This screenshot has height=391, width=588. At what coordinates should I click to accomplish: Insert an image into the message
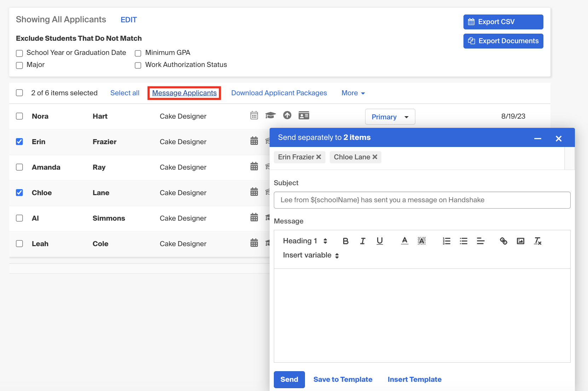(x=520, y=241)
